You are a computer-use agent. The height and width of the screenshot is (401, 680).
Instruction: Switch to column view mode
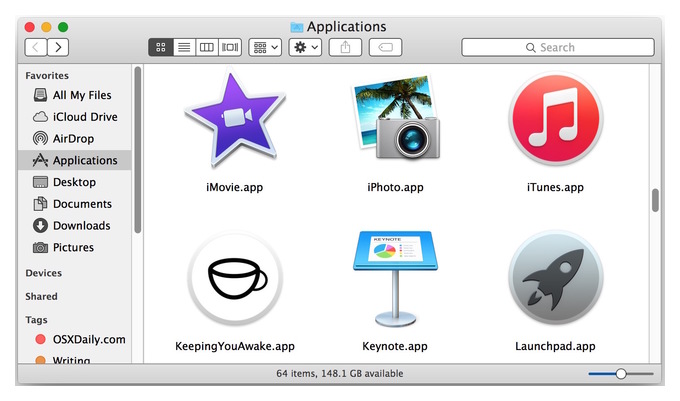206,47
